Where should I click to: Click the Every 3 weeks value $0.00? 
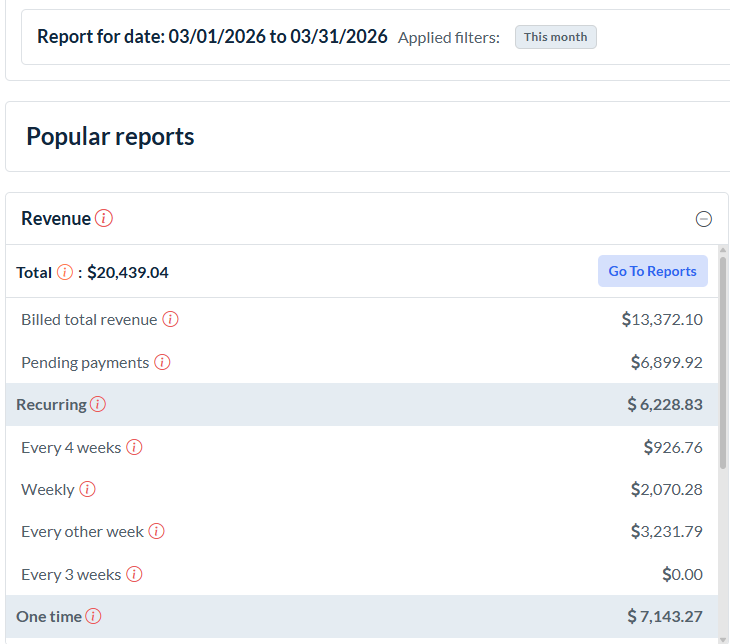[683, 574]
